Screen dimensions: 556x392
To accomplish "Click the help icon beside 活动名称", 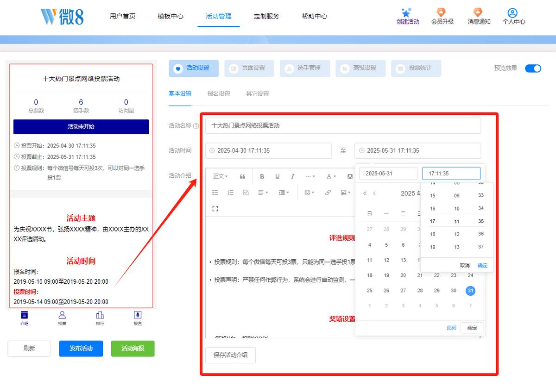I will pos(196,126).
